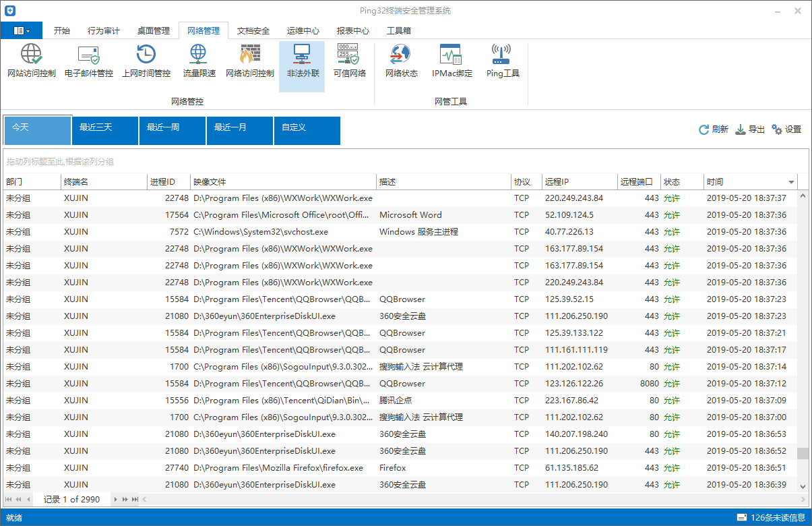Image resolution: width=812 pixels, height=526 pixels.
Task: Sort by 进程ID column header
Action: 168,182
